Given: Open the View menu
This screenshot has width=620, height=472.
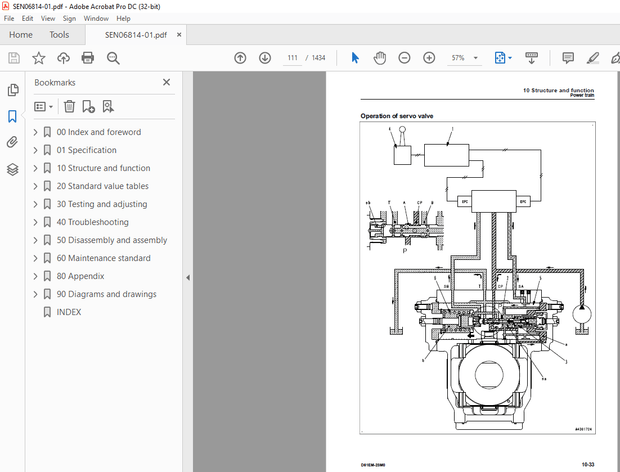Looking at the screenshot, I should pyautogui.click(x=48, y=19).
